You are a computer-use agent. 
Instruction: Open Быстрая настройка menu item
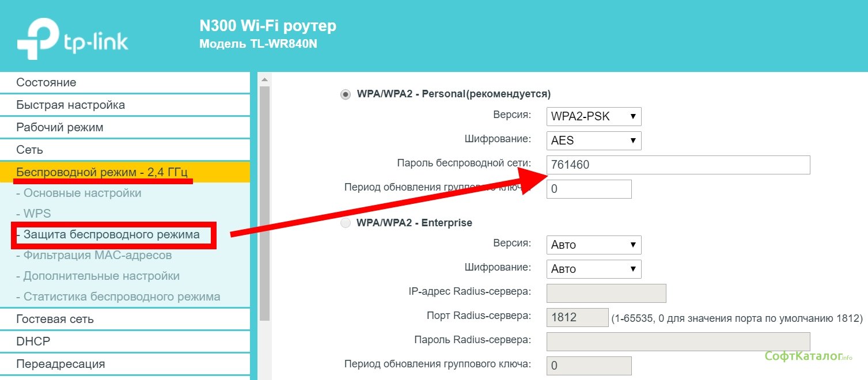coord(125,105)
